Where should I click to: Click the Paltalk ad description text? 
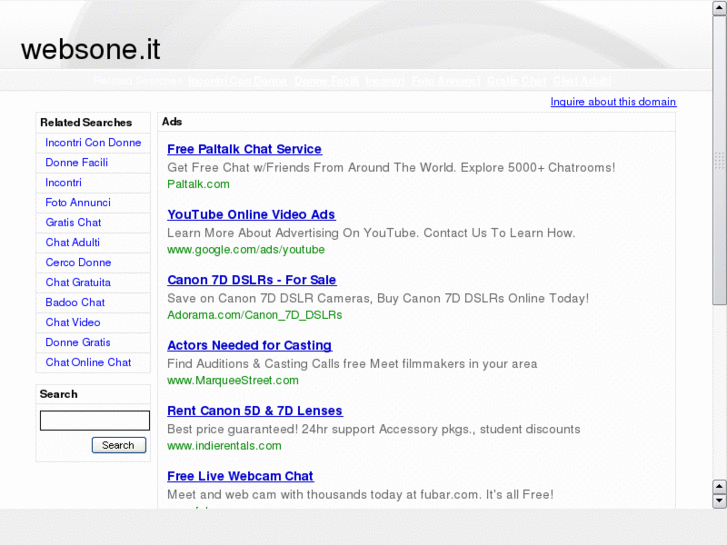click(391, 167)
